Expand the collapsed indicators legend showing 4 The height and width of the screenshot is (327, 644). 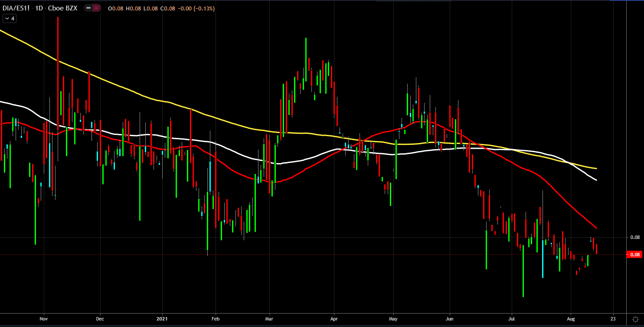10,19
